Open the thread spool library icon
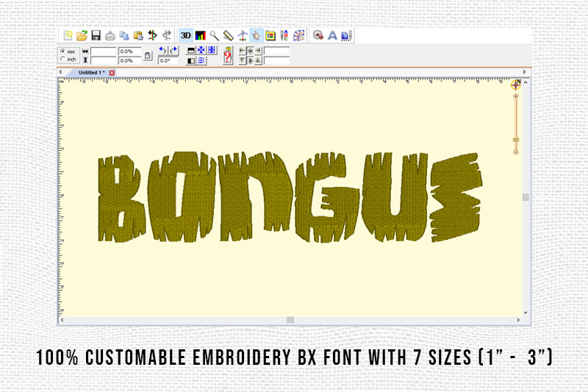The height and width of the screenshot is (392, 588). (x=318, y=35)
